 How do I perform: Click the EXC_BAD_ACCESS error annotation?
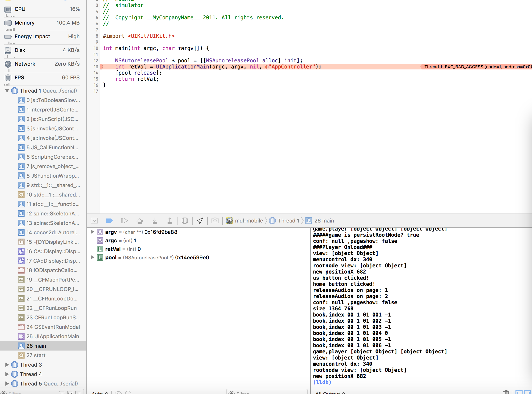[477, 67]
